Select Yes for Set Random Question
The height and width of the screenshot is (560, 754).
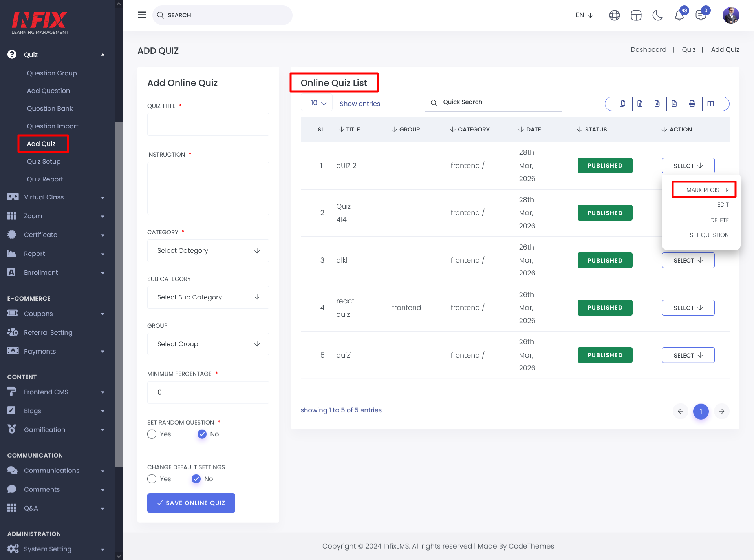tap(152, 434)
